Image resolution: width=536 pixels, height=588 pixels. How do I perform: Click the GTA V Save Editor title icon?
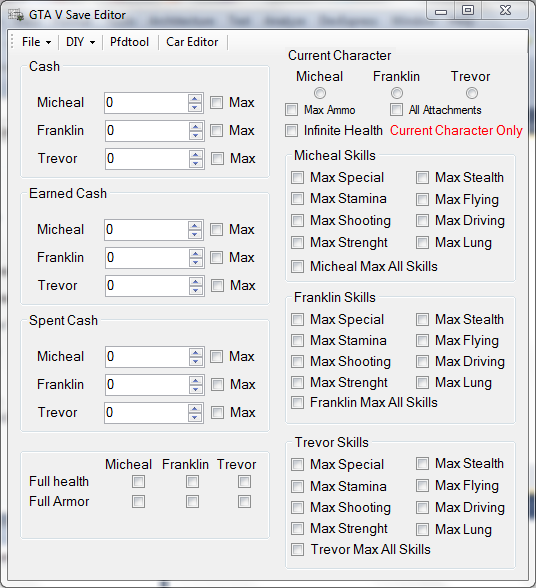tap(16, 15)
